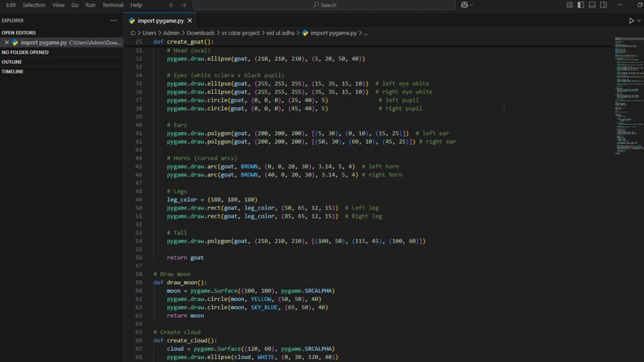
Task: Open the Run menu
Action: point(90,5)
